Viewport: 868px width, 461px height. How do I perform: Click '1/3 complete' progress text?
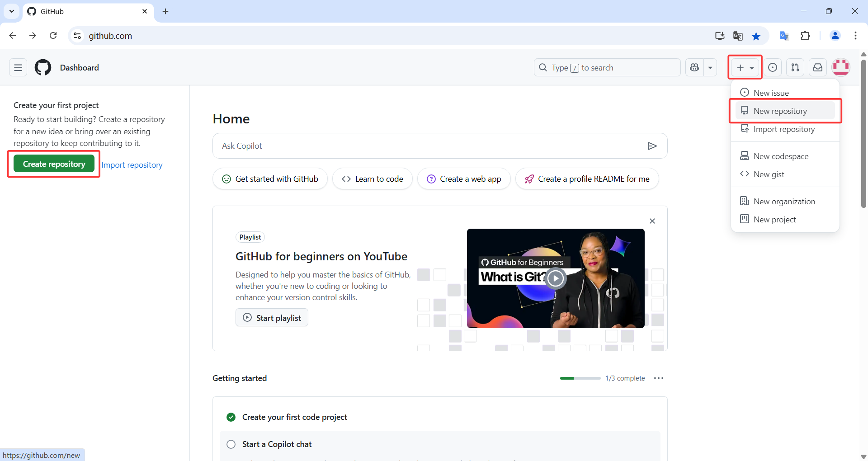pyautogui.click(x=625, y=378)
